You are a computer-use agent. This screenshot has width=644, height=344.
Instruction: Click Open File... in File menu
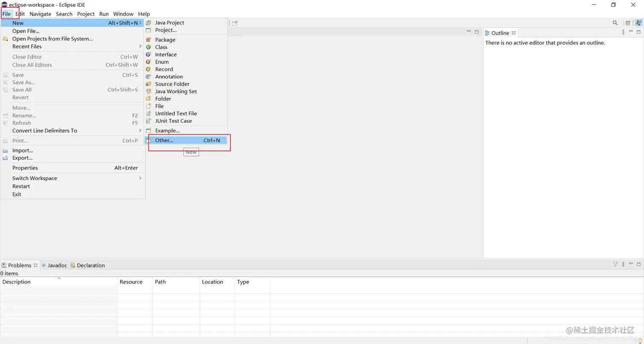point(72,31)
